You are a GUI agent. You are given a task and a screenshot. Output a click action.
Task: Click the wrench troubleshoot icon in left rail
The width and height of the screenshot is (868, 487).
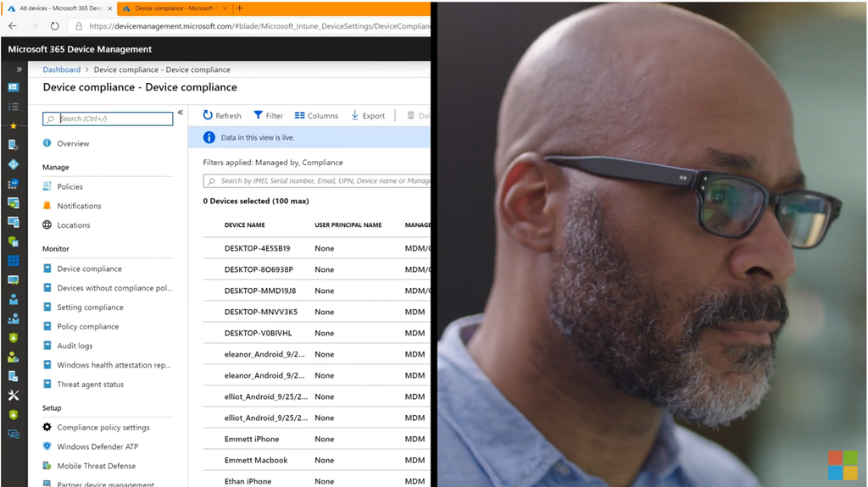[x=13, y=396]
